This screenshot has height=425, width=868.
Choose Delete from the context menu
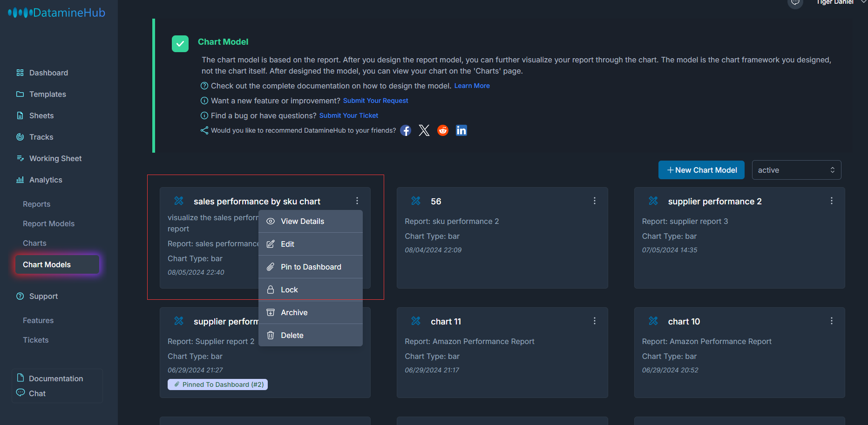pos(311,335)
